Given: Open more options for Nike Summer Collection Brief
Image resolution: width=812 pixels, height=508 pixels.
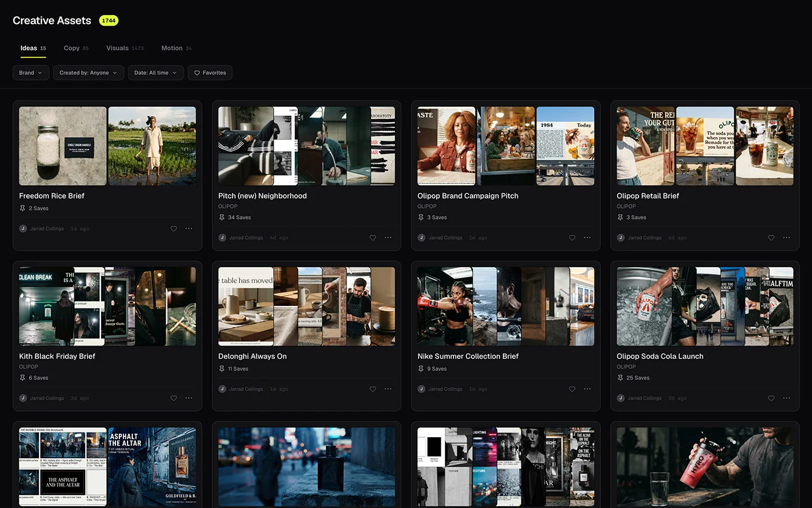Looking at the screenshot, I should (587, 389).
